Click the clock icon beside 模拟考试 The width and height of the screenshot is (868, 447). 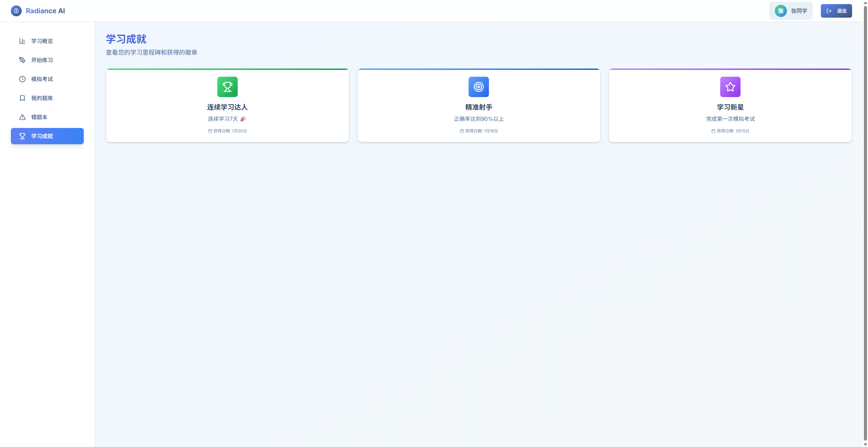(22, 79)
